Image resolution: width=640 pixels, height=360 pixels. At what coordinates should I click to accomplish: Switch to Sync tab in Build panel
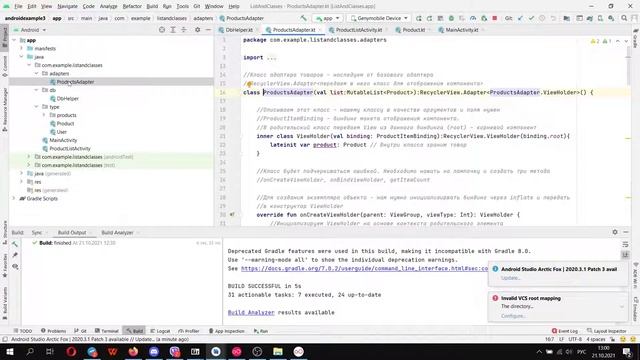[37, 232]
